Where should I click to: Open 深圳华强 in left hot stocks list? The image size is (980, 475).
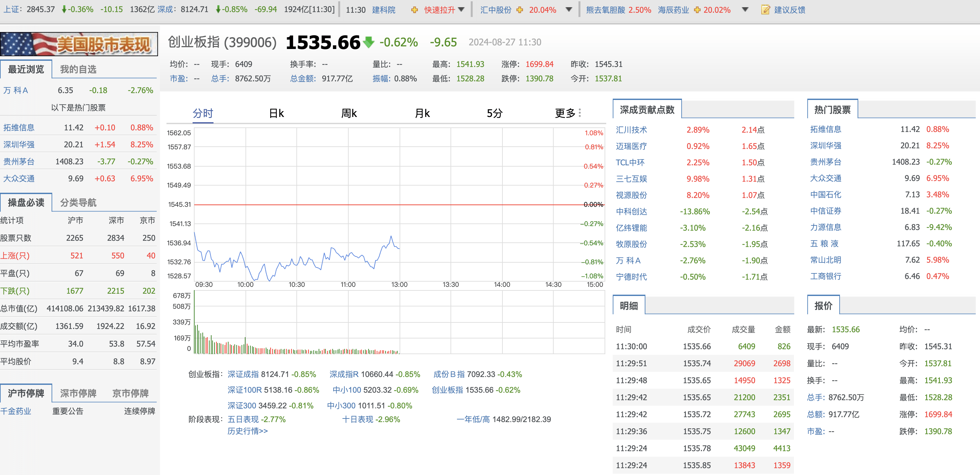coord(19,145)
